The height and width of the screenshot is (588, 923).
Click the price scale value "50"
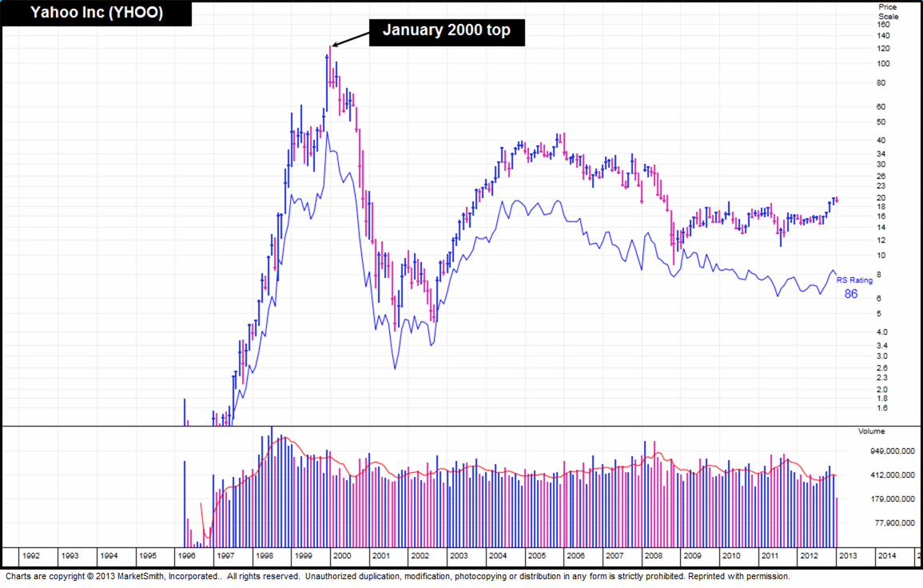pos(881,122)
